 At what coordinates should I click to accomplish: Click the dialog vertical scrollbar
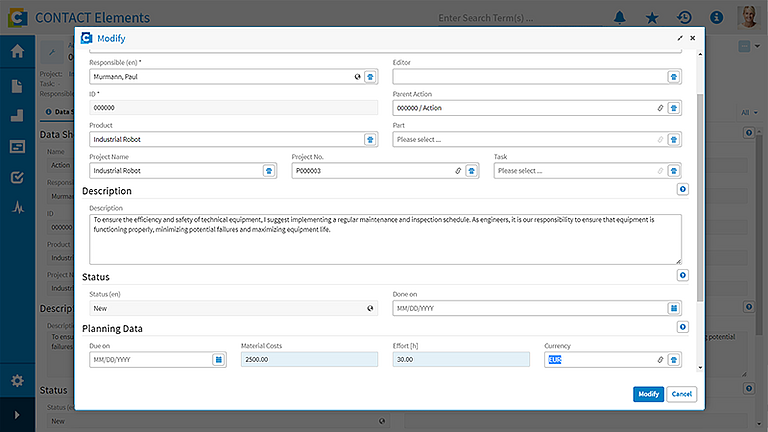point(700,197)
